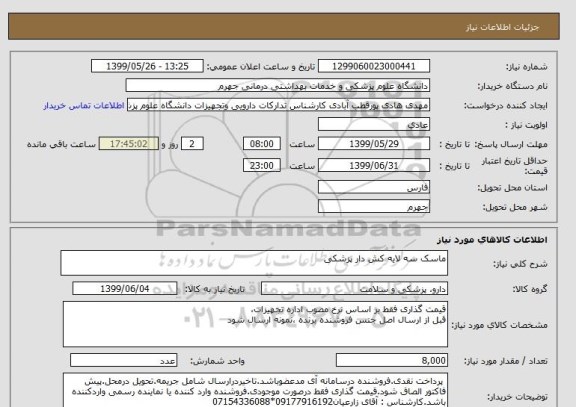Click the label تعداد / مقدار مورد نیاز

click(506, 361)
